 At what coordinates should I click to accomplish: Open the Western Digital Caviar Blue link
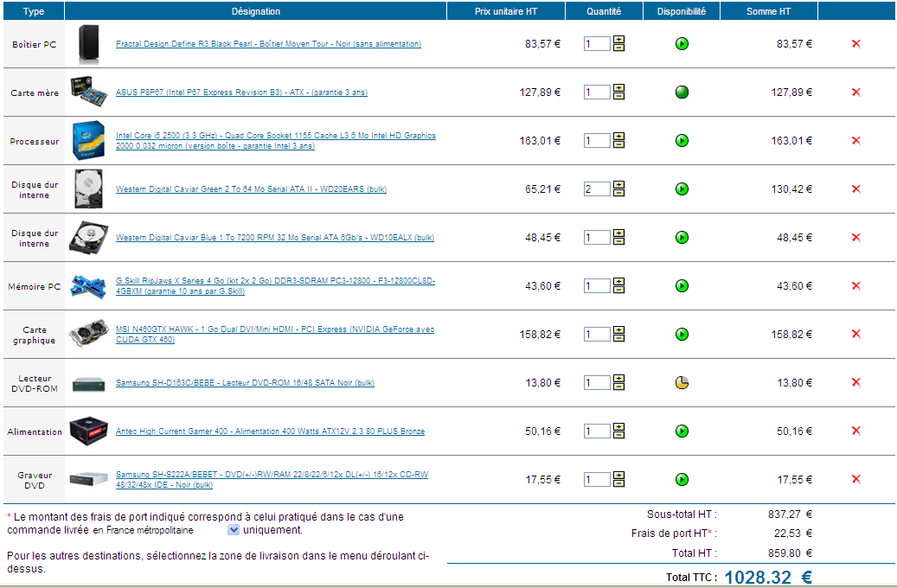pyautogui.click(x=274, y=238)
